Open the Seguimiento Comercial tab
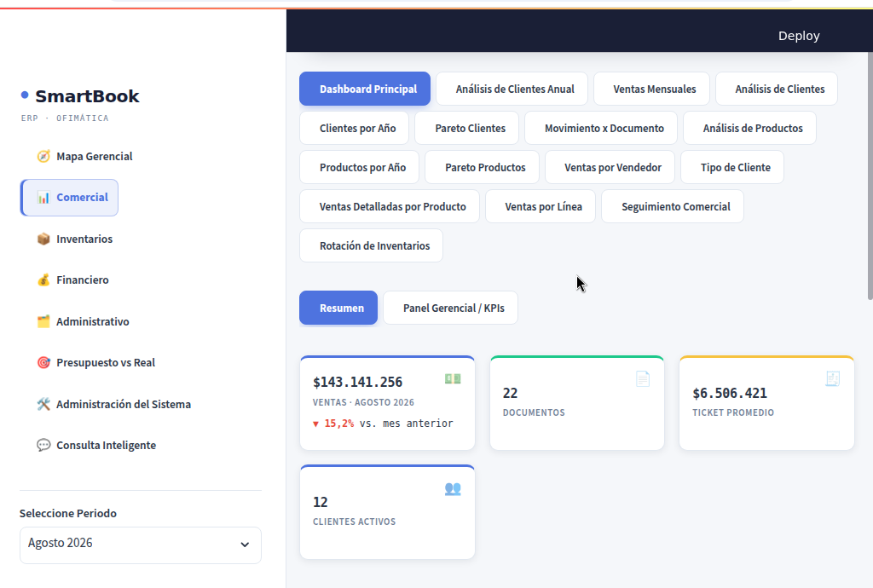This screenshot has height=588, width=873. [x=673, y=206]
